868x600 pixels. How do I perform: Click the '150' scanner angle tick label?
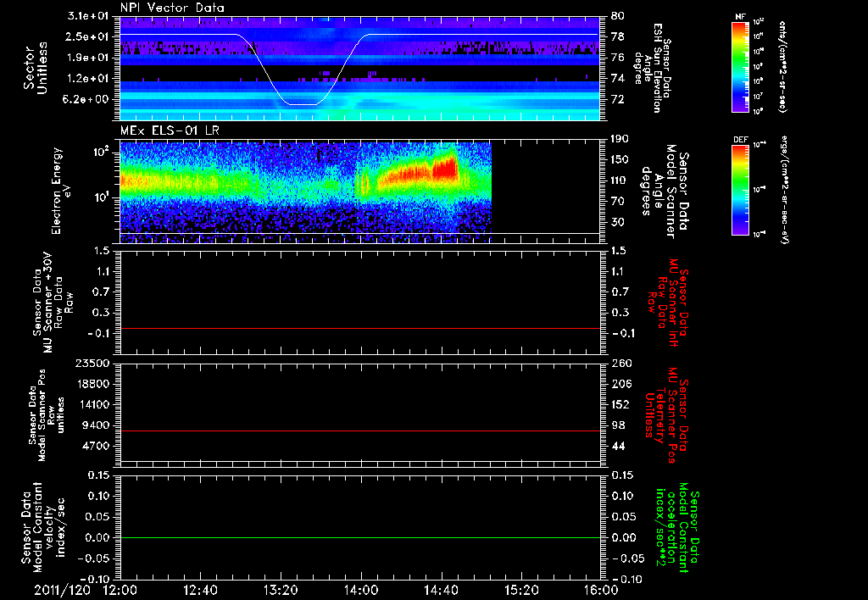(x=620, y=159)
